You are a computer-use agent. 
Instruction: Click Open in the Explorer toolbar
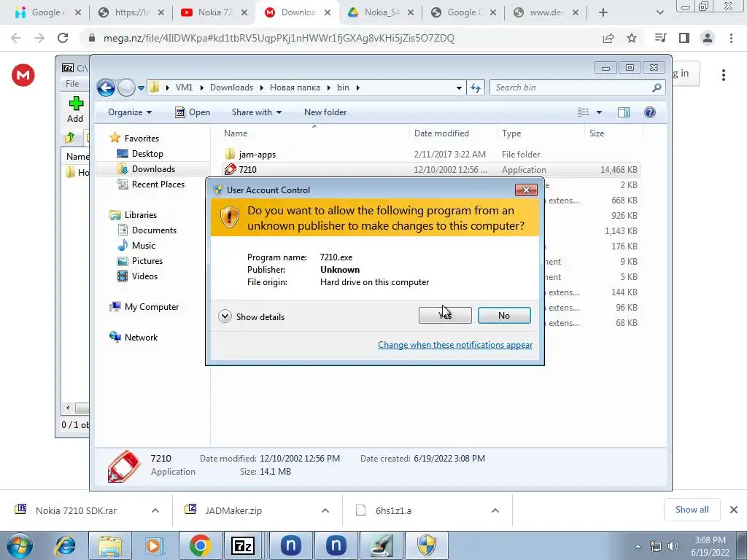tap(193, 112)
